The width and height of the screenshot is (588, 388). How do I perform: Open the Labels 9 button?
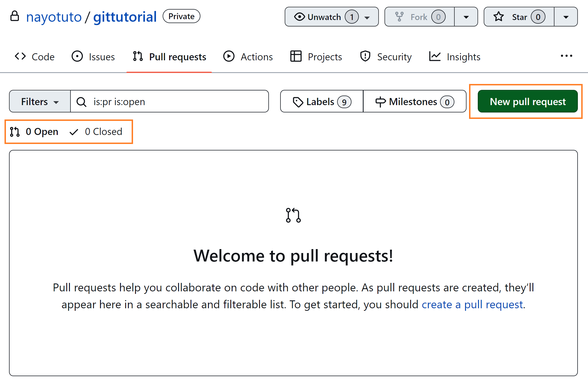click(x=322, y=101)
